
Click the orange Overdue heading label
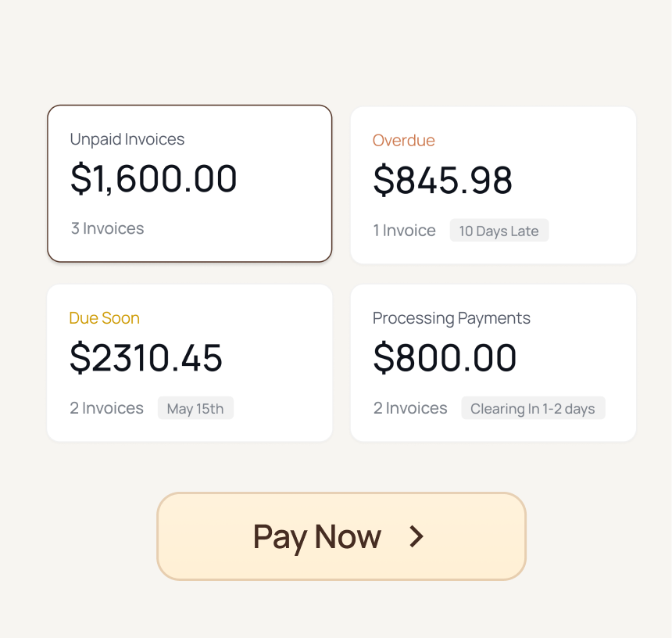(403, 141)
